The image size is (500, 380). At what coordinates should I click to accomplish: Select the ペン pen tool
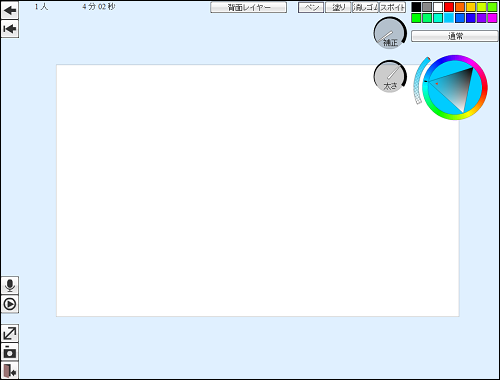311,7
